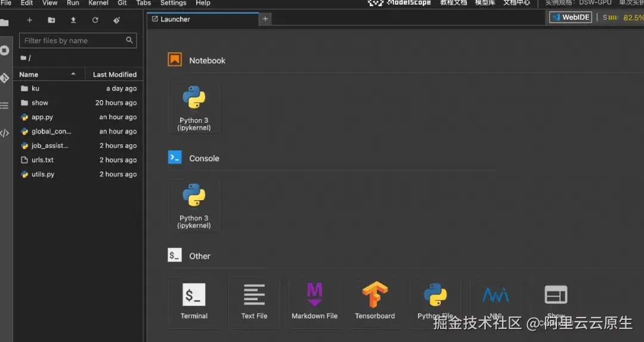Screen dimensions: 644x342
Task: Click the '20 hours ago' timestamp for show
Action: [116, 102]
